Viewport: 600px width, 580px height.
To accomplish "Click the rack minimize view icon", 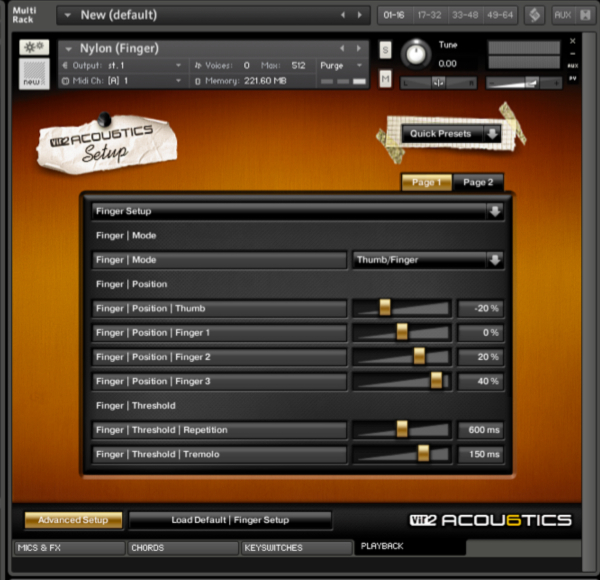I will point(585,15).
